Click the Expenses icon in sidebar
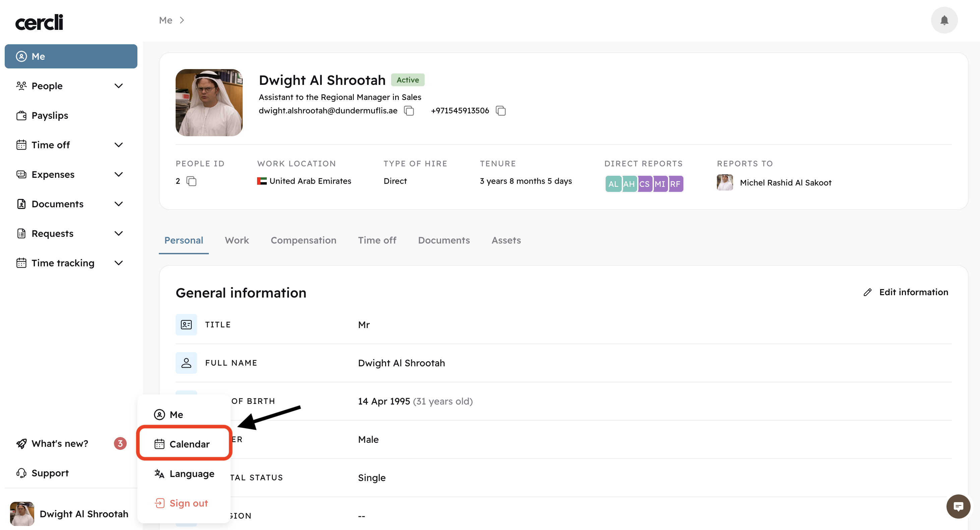The width and height of the screenshot is (980, 530). [x=21, y=174]
